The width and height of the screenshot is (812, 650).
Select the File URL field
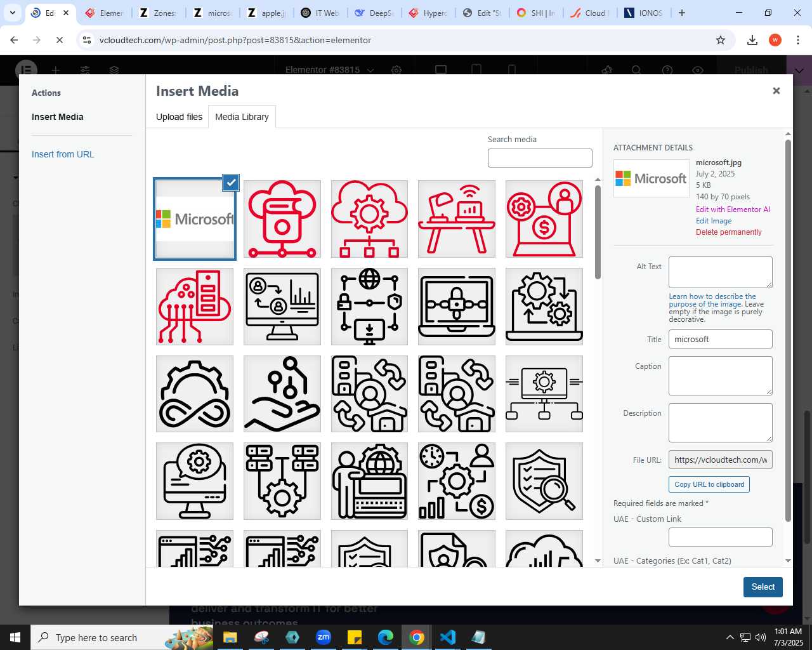point(721,460)
